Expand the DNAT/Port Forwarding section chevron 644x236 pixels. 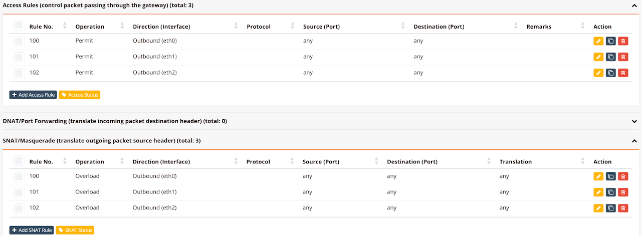[x=634, y=121]
